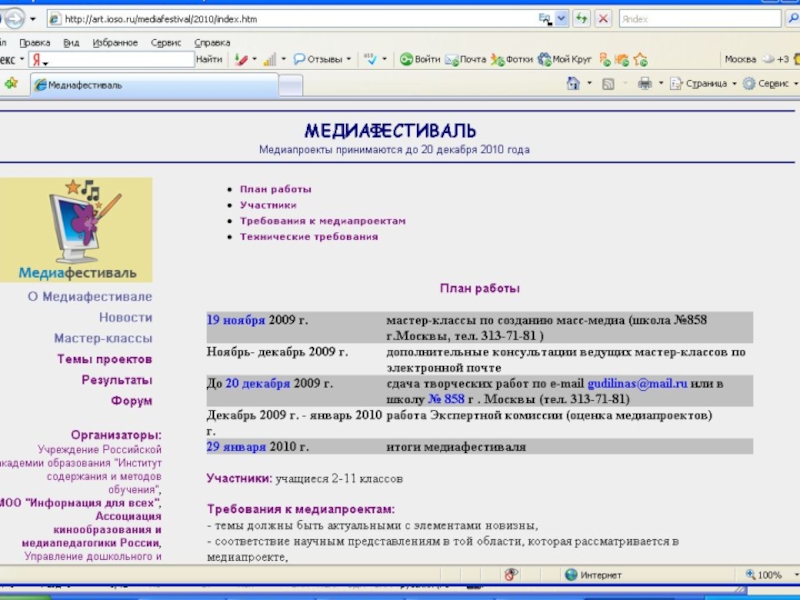The height and width of the screenshot is (600, 800).
Task: Click the Refresh page icon
Action: 580,18
